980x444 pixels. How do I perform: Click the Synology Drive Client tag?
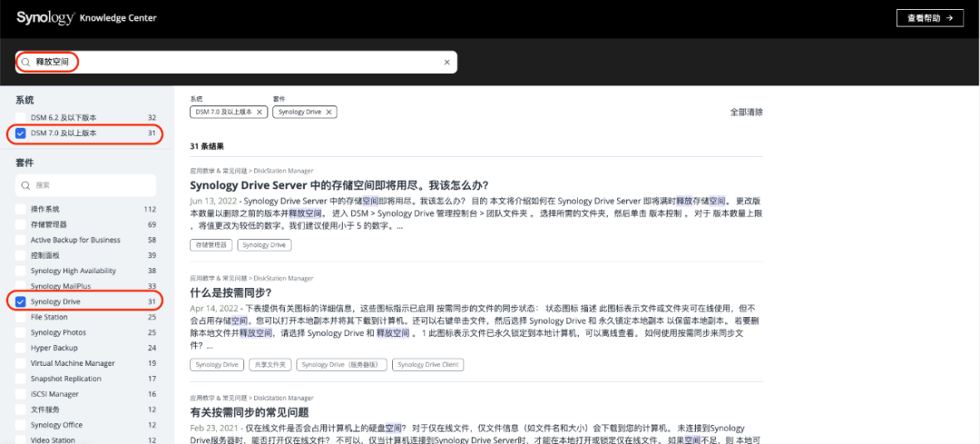[x=428, y=365]
